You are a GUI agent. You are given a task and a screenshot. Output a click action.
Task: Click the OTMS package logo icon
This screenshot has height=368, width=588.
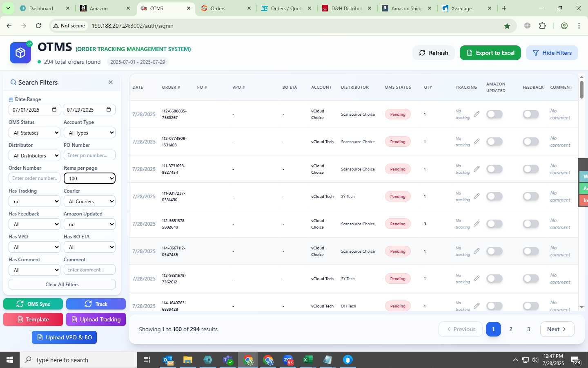point(20,53)
